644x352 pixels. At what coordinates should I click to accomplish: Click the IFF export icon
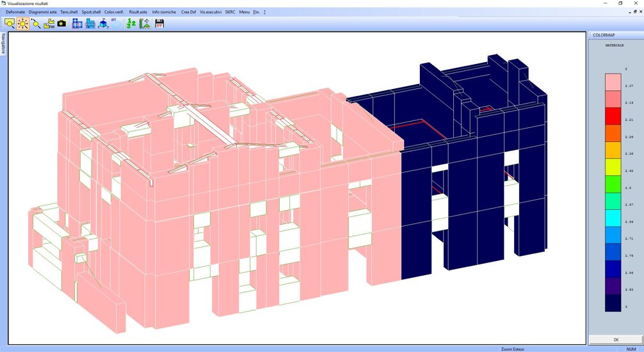[x=116, y=24]
